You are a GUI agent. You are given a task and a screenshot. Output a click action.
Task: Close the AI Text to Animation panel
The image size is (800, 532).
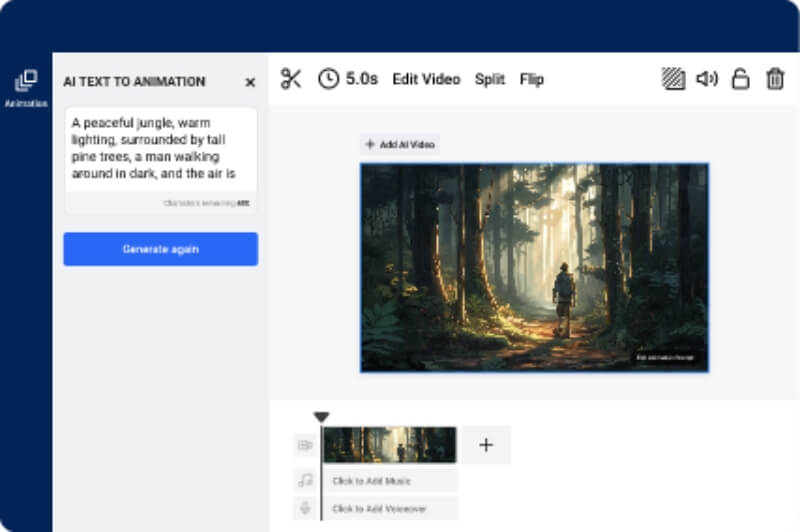[250, 82]
